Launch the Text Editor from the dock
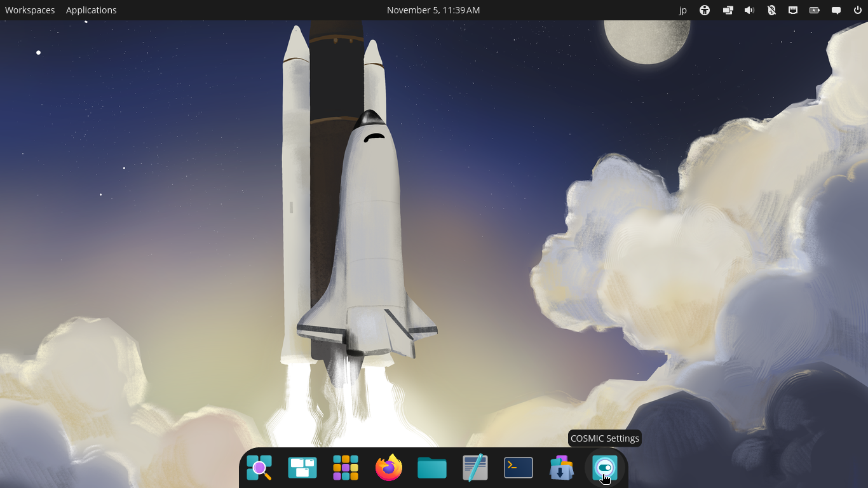This screenshot has width=868, height=488. [475, 468]
